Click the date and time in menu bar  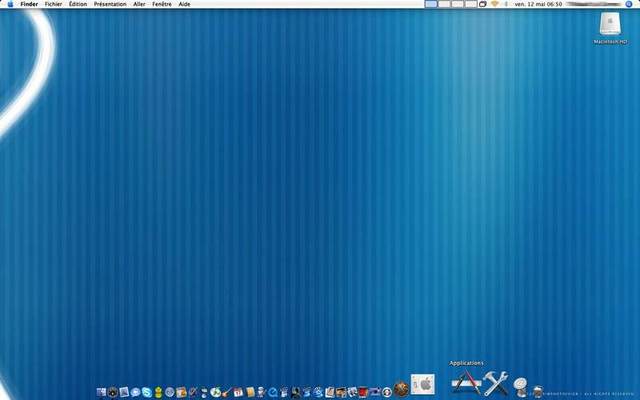tap(538, 4)
